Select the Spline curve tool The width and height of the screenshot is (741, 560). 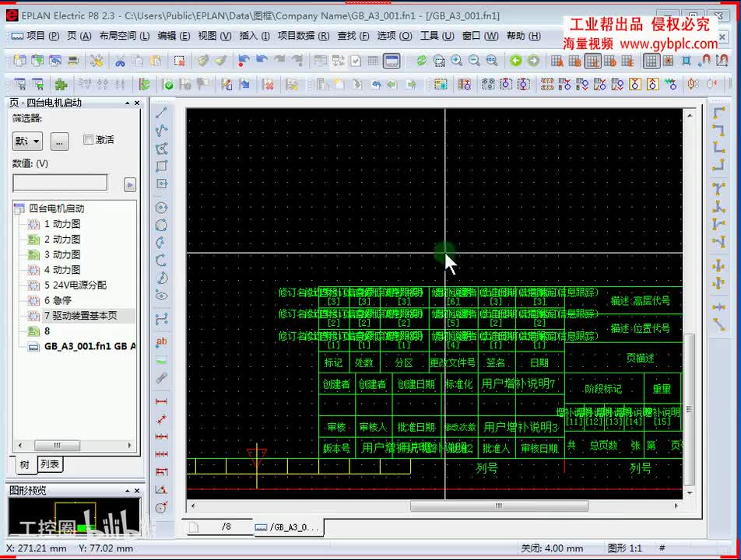(161, 320)
